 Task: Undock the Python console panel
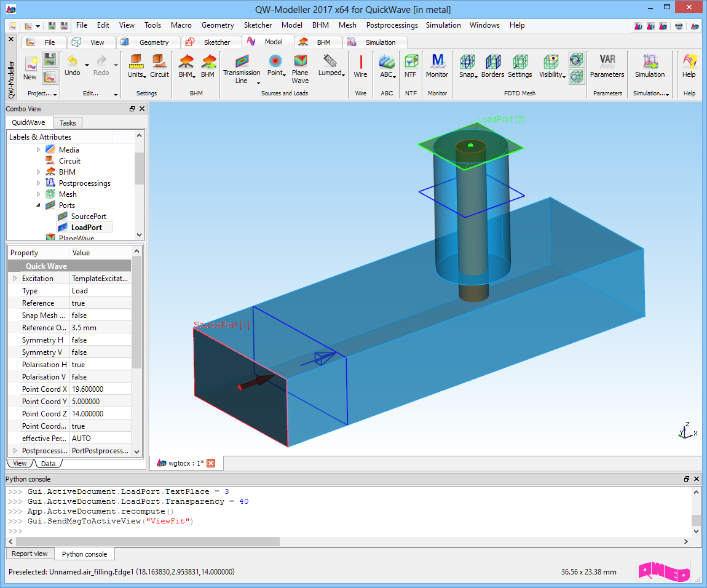[687, 479]
